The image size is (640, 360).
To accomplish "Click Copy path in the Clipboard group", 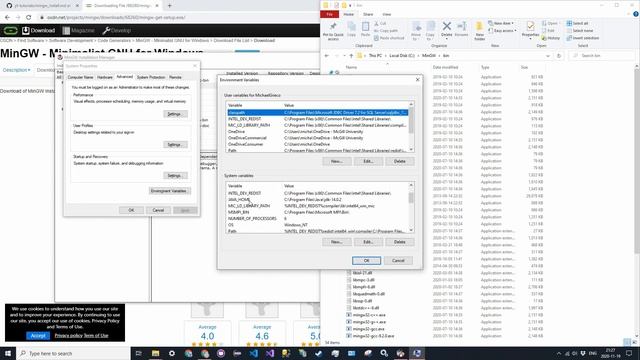I will (x=386, y=31).
